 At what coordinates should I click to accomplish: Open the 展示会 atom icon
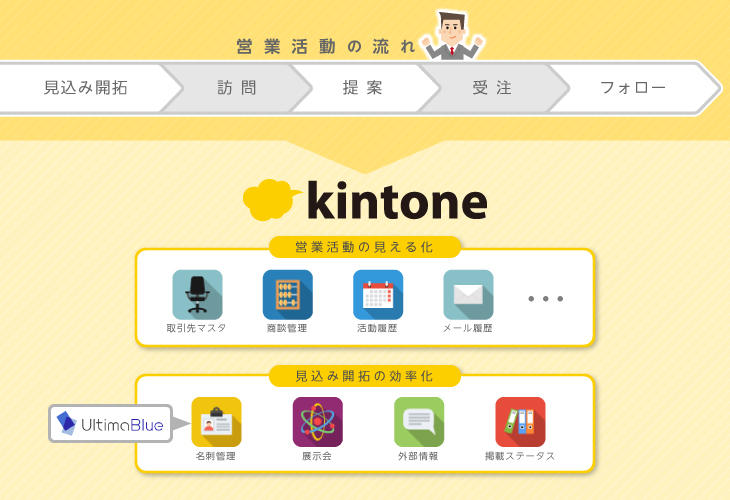(x=318, y=422)
